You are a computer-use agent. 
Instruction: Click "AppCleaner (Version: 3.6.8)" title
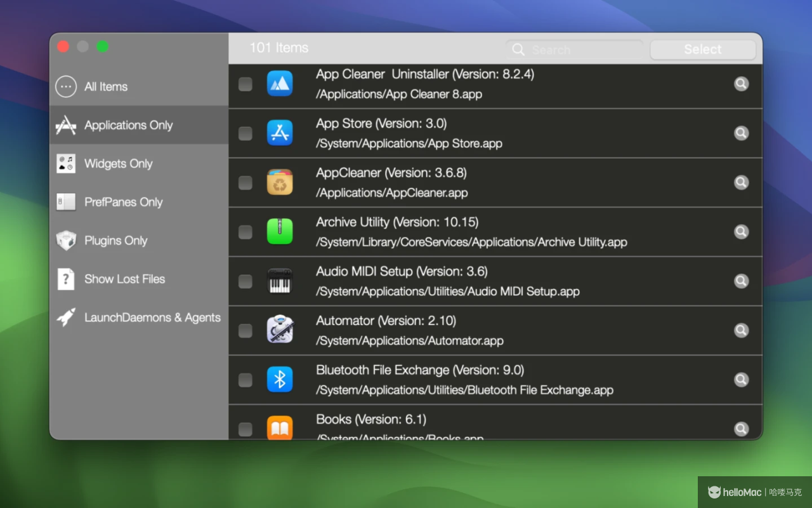point(391,173)
